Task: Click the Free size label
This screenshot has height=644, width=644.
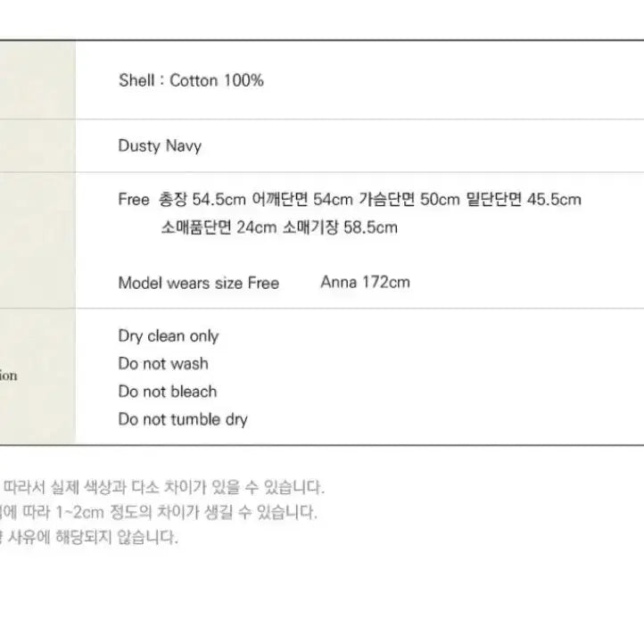Action: click(133, 200)
